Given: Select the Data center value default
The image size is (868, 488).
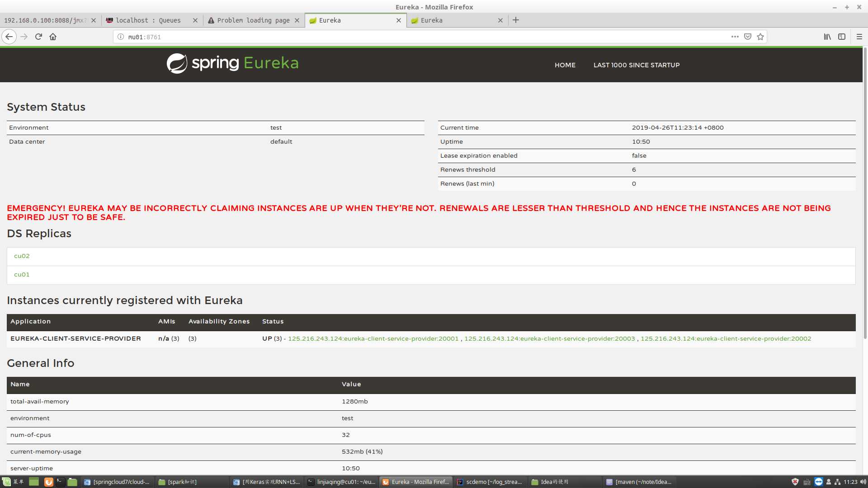Looking at the screenshot, I should pos(281,141).
